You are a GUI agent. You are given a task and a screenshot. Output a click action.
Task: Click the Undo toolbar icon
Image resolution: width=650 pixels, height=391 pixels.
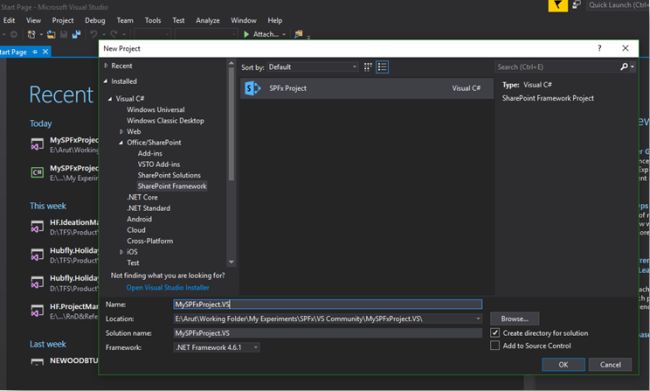pyautogui.click(x=94, y=34)
